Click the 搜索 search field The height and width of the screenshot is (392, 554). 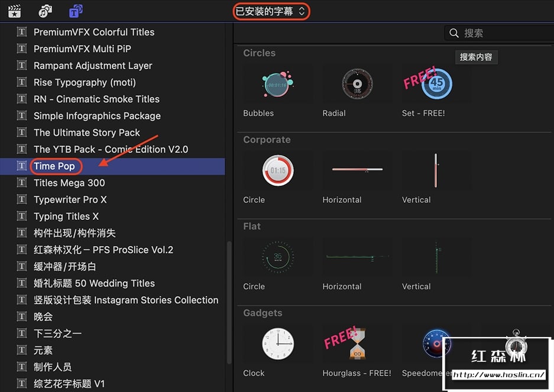click(x=499, y=33)
